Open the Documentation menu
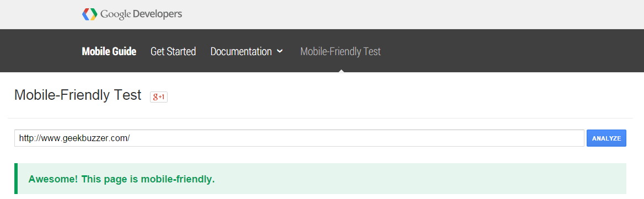Screen dimensions: 644x199 tap(246, 52)
